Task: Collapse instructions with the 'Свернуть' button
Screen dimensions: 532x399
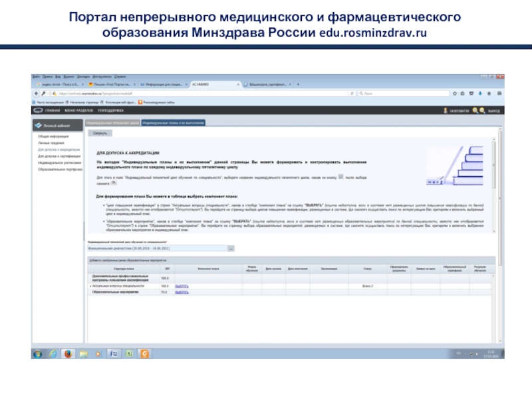Action: tap(100, 134)
